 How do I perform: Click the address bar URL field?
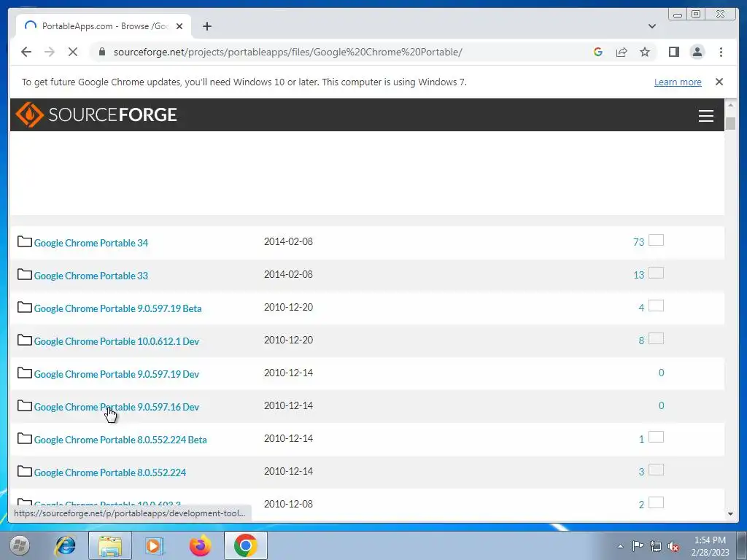[x=287, y=52]
